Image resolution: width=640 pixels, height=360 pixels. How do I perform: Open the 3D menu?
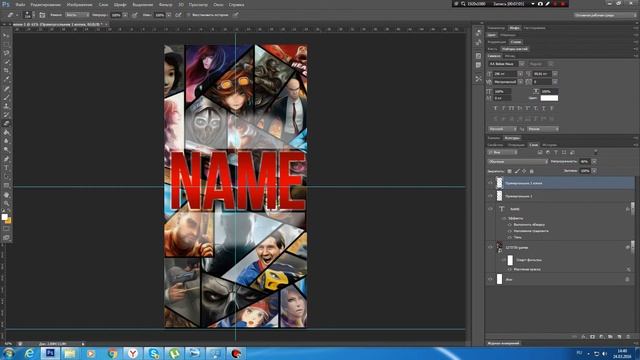(180, 4)
